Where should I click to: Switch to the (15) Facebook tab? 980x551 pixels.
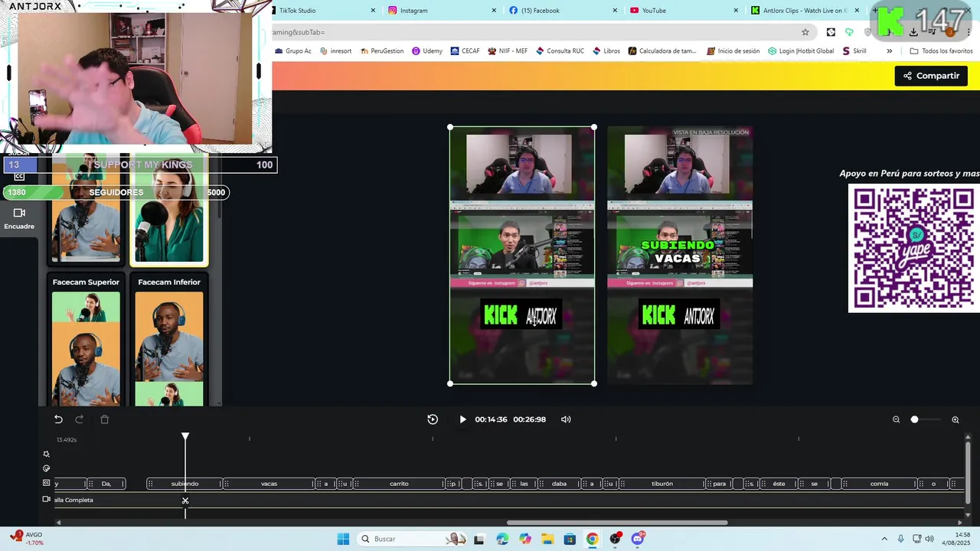coord(561,11)
